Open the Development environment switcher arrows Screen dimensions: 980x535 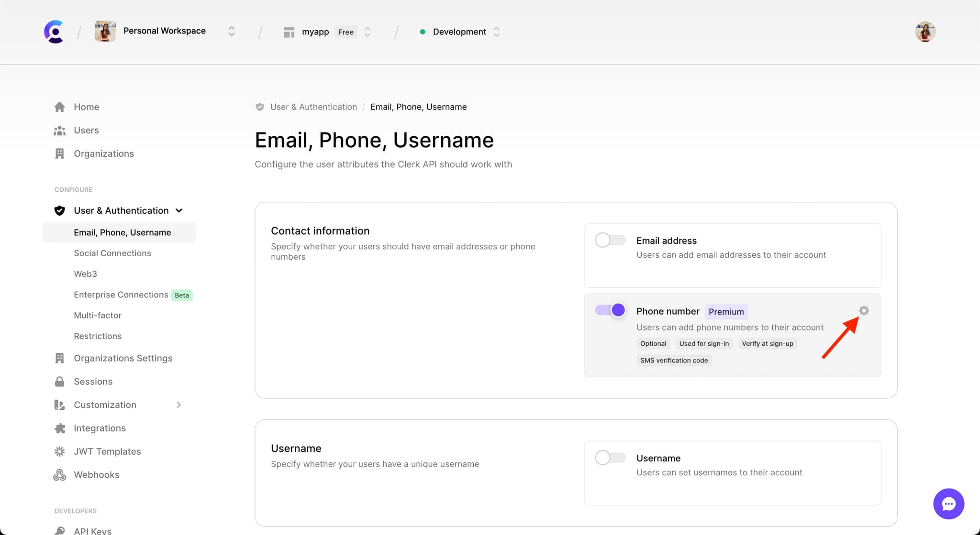click(496, 32)
